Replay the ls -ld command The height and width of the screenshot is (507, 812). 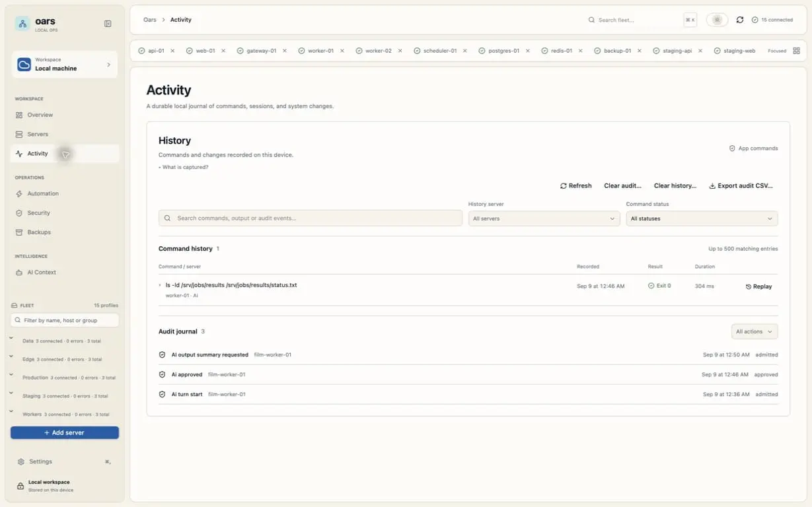(758, 287)
